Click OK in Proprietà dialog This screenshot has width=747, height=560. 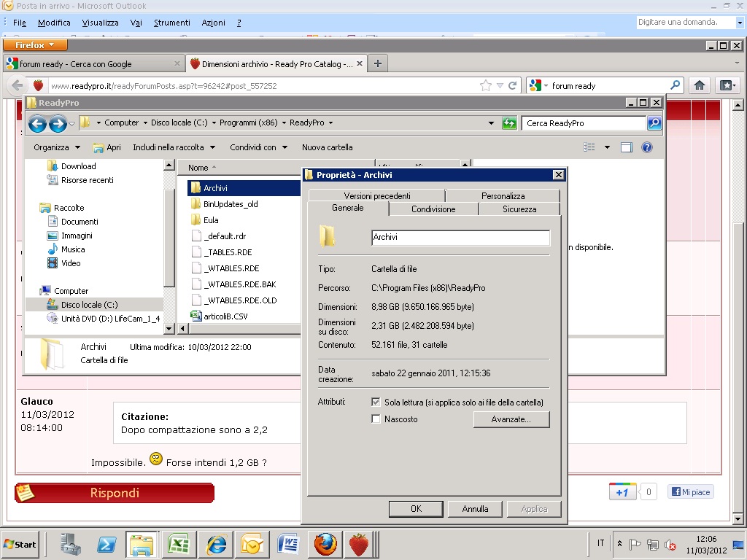click(x=416, y=508)
